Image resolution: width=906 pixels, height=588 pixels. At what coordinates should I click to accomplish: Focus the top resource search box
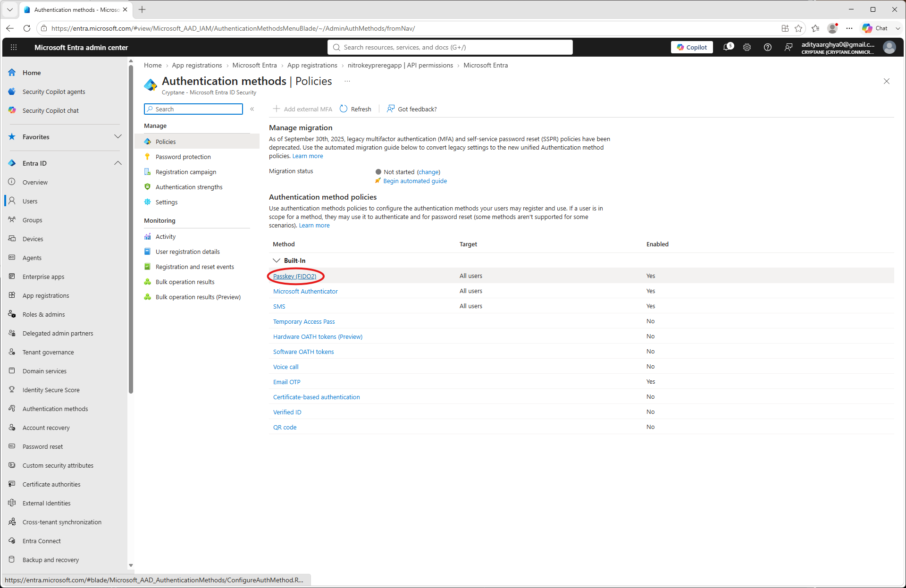pyautogui.click(x=450, y=47)
